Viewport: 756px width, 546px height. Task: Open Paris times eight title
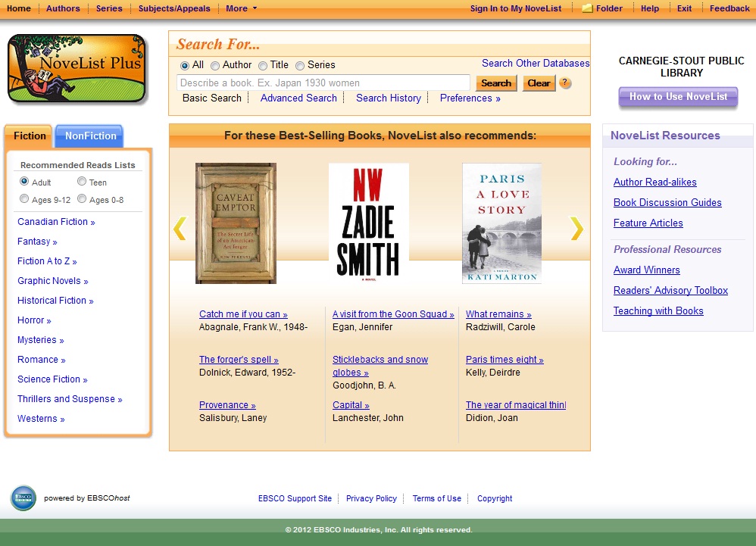tap(505, 360)
